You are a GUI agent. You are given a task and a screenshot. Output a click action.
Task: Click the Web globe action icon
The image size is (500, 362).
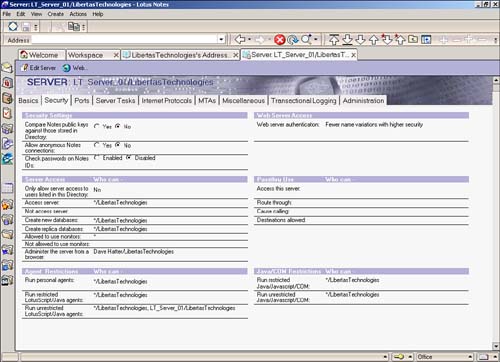point(66,68)
